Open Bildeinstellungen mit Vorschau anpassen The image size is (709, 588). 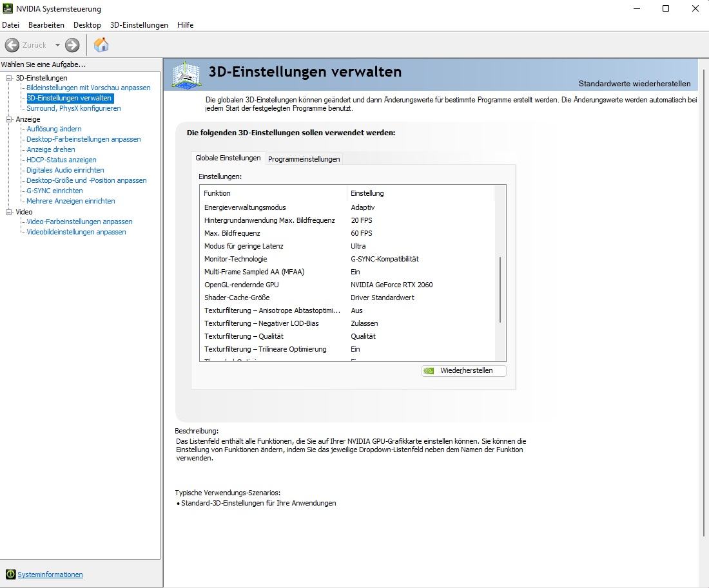point(89,88)
